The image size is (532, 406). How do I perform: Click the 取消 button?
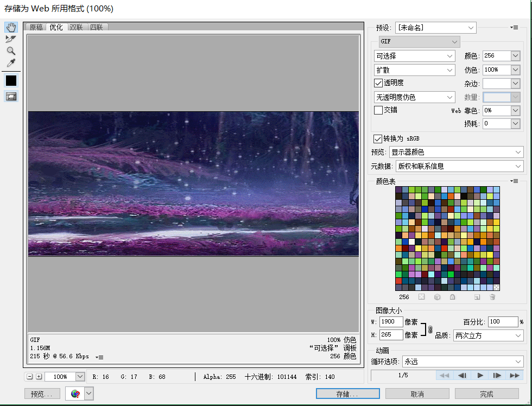coord(417,394)
